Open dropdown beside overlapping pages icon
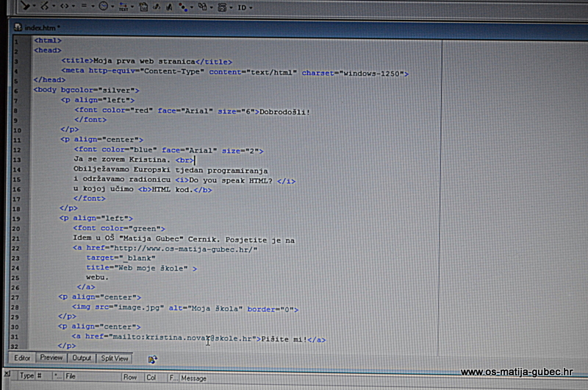The width and height of the screenshot is (588, 390). [x=212, y=7]
